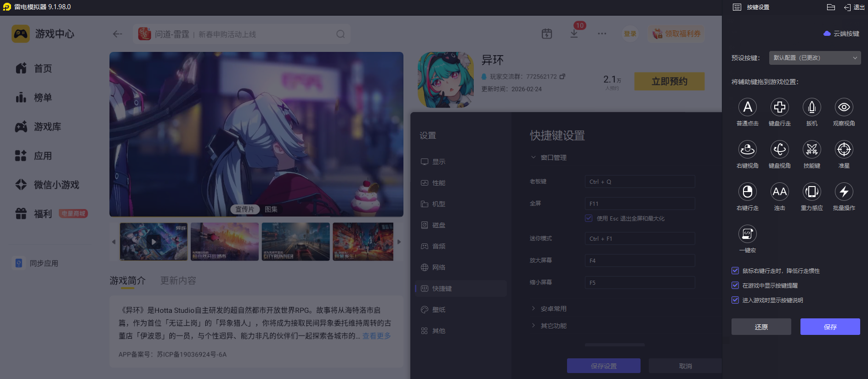
Task: Open 首页 in the sidebar
Action: (x=34, y=68)
